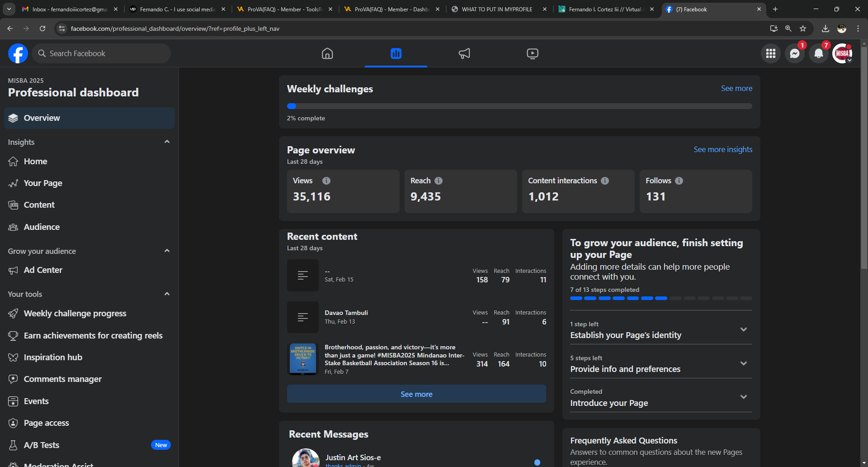Go back using the browser back arrow
This screenshot has width=868, height=467.
(x=10, y=29)
